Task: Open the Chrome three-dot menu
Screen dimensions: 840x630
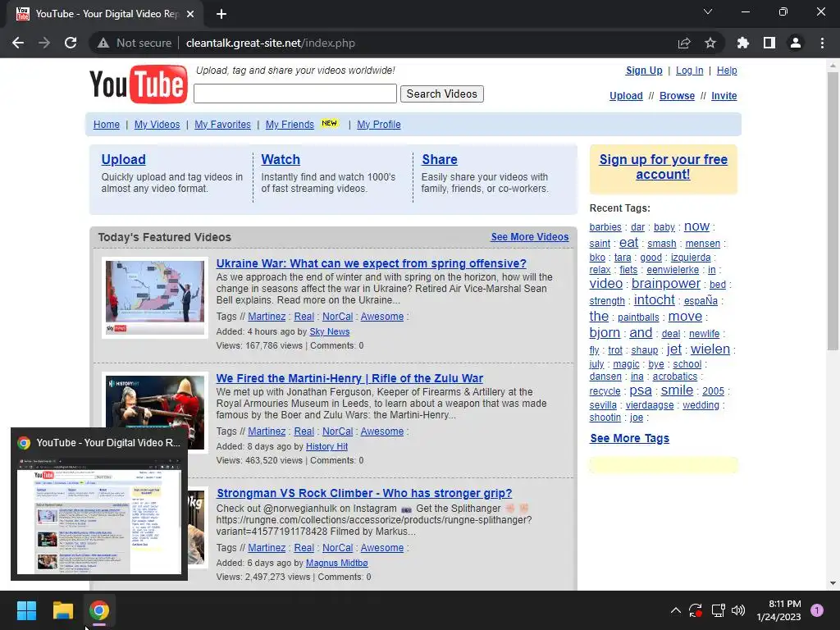Action: pyautogui.click(x=822, y=43)
